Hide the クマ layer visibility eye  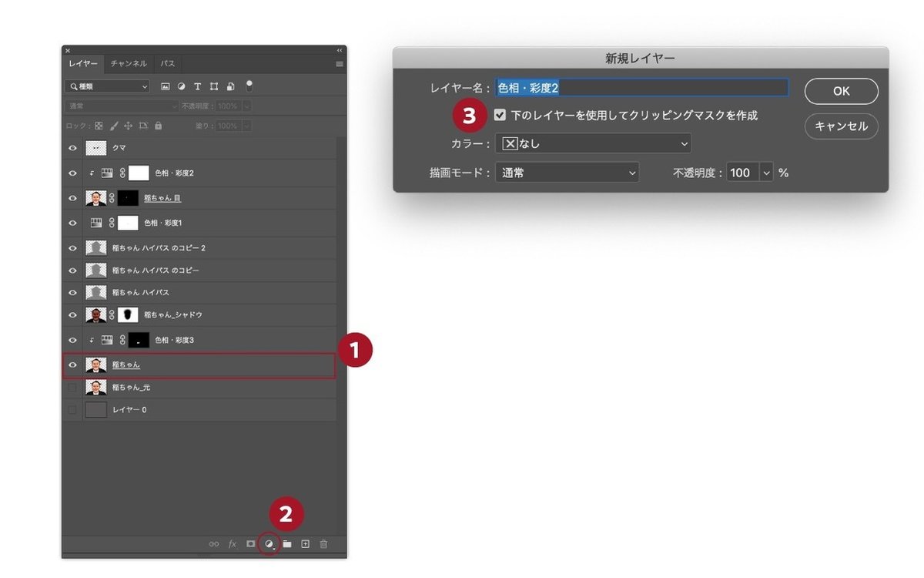pos(72,147)
